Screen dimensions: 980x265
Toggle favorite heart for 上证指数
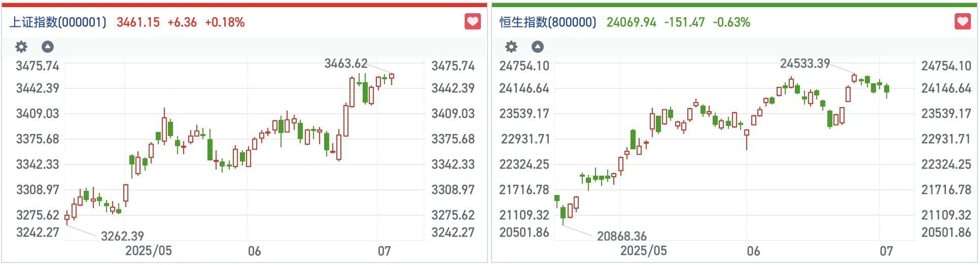(472, 22)
